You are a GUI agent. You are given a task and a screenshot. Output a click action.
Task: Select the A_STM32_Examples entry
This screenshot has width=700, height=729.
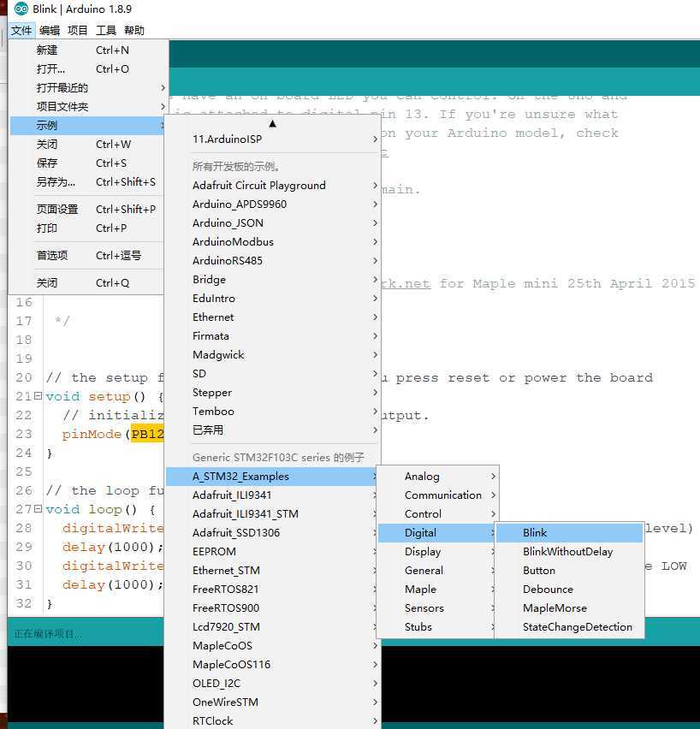pyautogui.click(x=273, y=477)
